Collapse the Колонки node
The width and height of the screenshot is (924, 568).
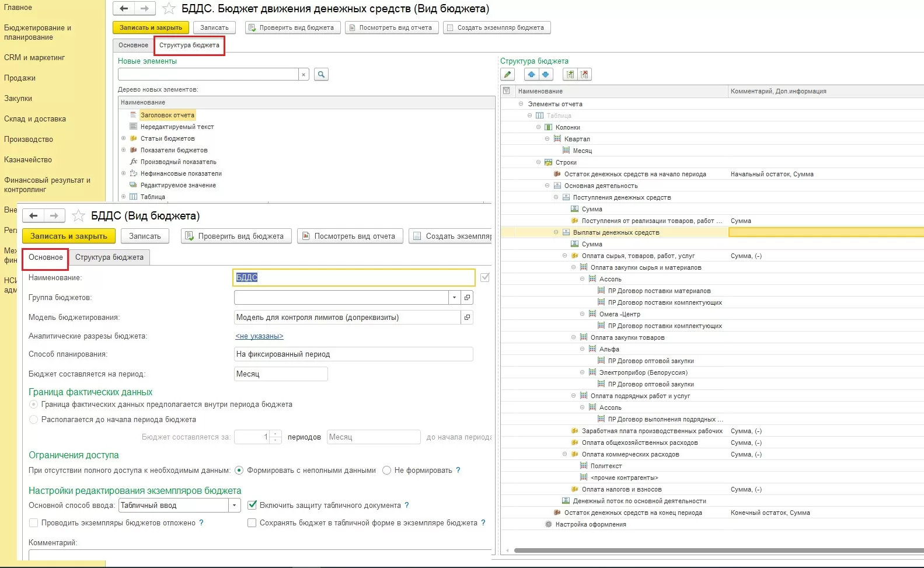(539, 127)
